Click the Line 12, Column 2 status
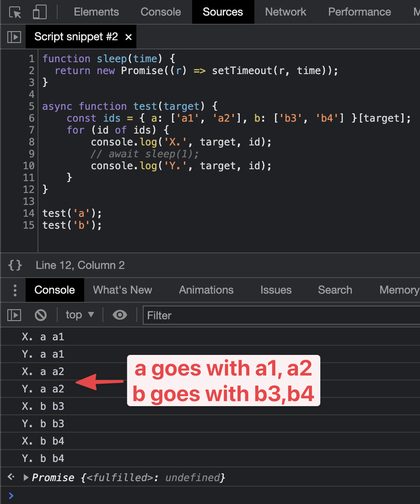This screenshot has width=420, height=504. (80, 265)
